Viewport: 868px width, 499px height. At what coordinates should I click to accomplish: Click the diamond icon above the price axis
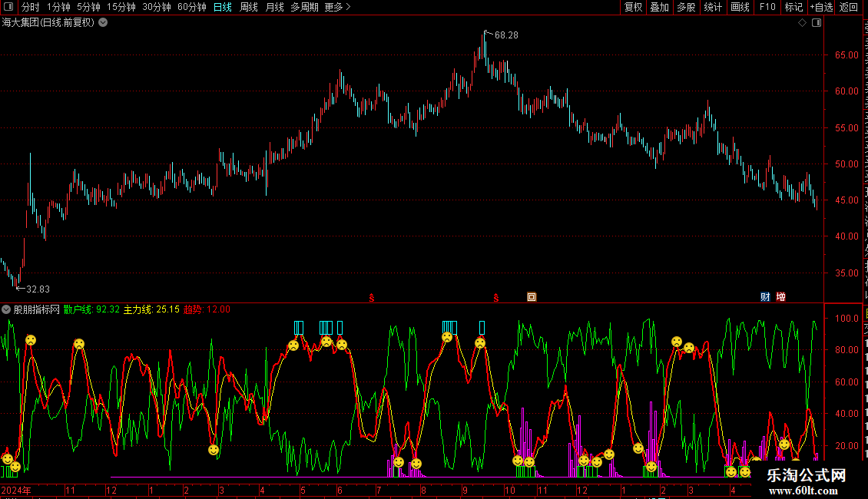pyautogui.click(x=802, y=23)
